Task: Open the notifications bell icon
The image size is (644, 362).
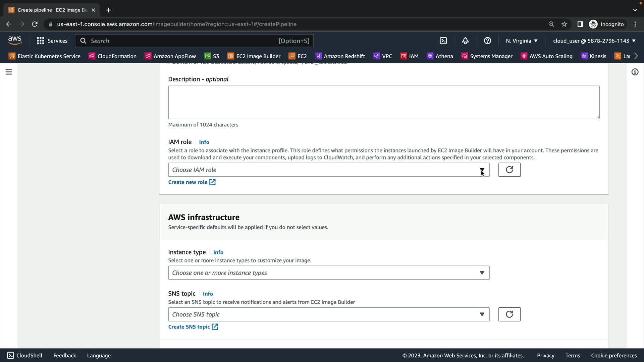Action: pyautogui.click(x=465, y=41)
